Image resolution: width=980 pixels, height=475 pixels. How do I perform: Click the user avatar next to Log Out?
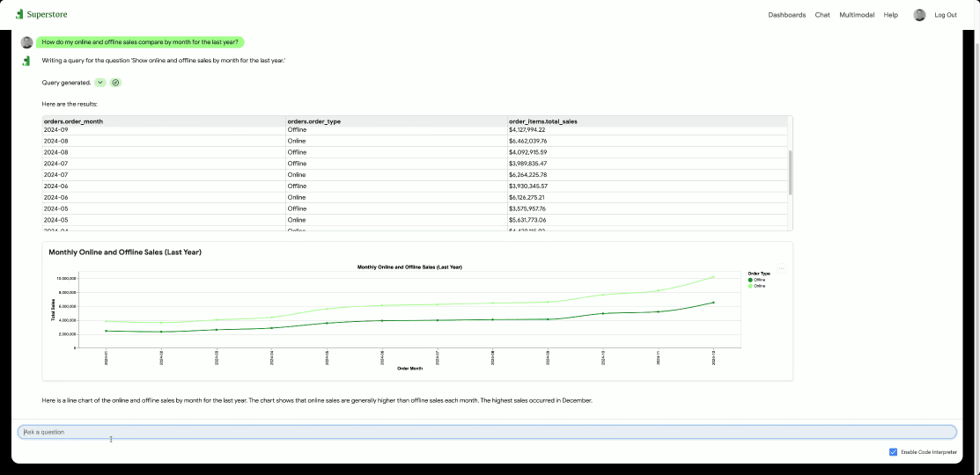click(919, 15)
